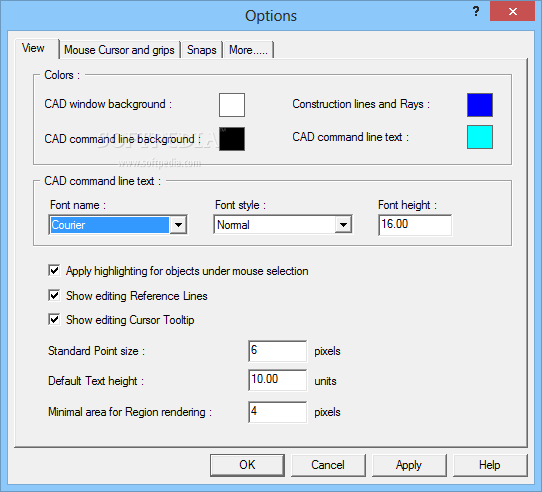Click the 'CAD window background :' label
542x492 pixels.
pyautogui.click(x=108, y=104)
